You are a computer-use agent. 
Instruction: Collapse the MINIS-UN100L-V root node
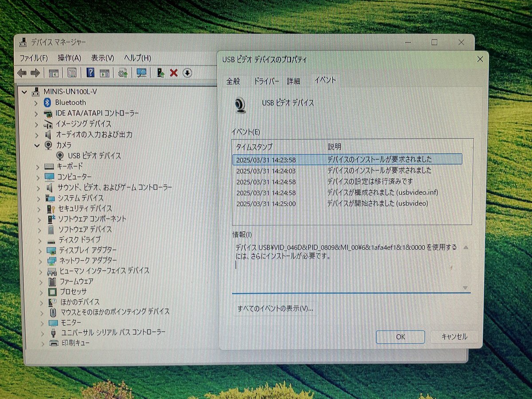[x=25, y=92]
